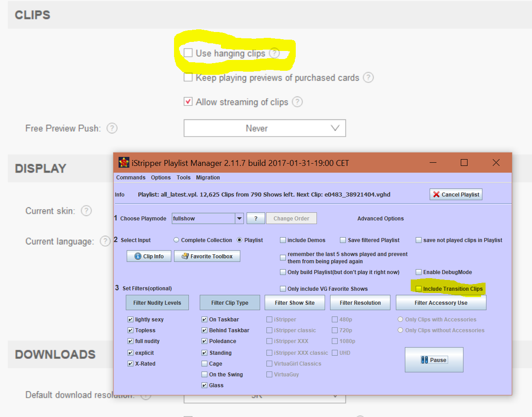Check Only include VG Favorite Shows
The width and height of the screenshot is (532, 417).
tap(283, 289)
